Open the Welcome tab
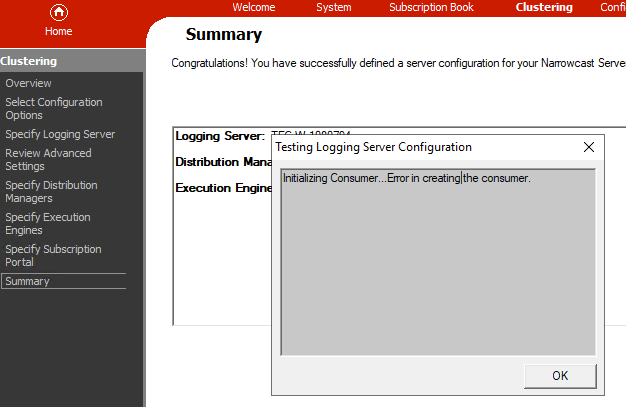Image resolution: width=627 pixels, height=407 pixels. [x=255, y=7]
